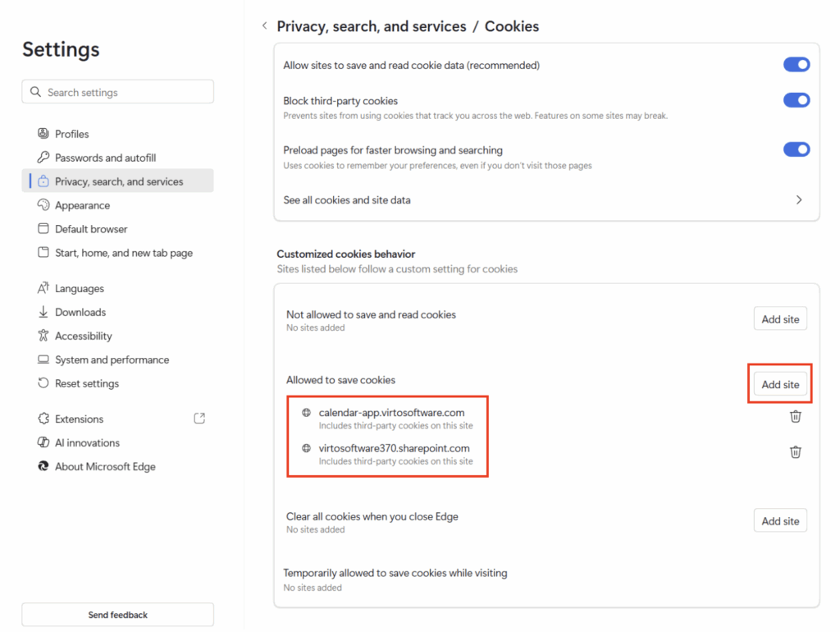Click the Passwords and autofill key icon
Viewport: 840px width, 632px height.
pyautogui.click(x=43, y=158)
